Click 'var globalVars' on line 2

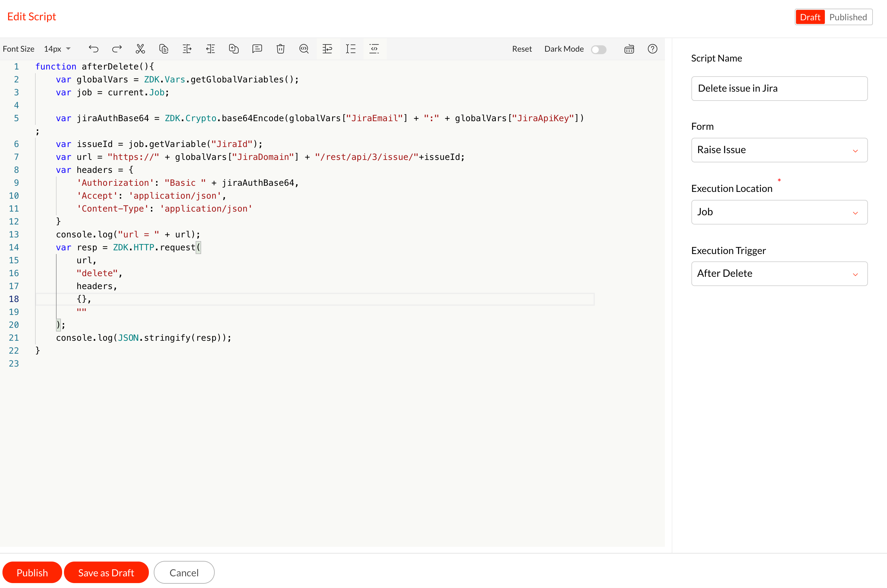[x=92, y=80]
